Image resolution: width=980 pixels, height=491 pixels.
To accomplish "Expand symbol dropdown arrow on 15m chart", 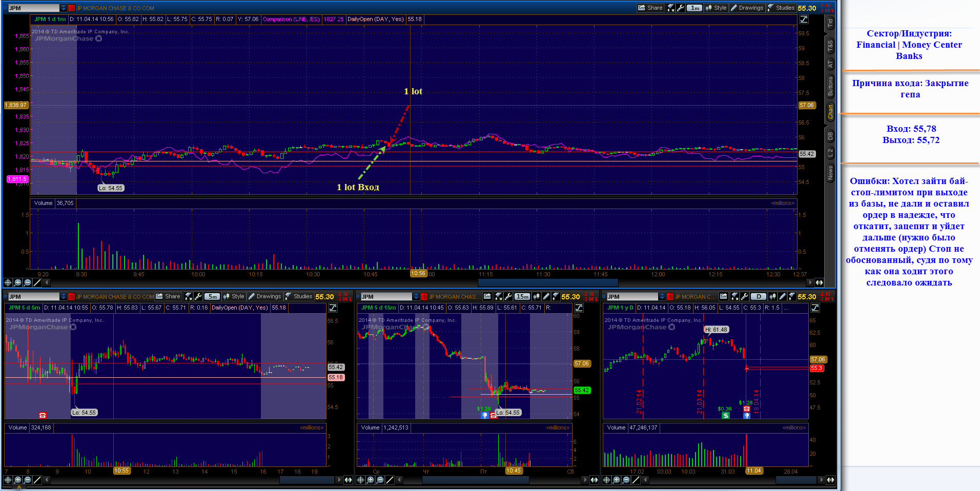I will [416, 297].
